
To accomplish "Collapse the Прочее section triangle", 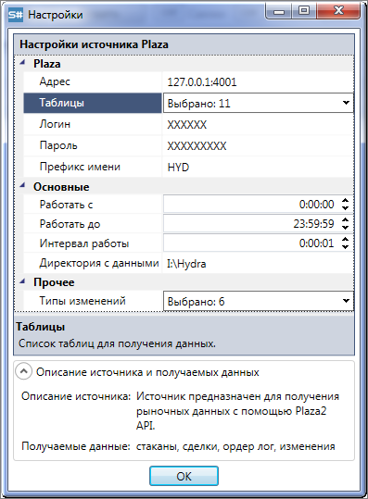I will pyautogui.click(x=22, y=282).
